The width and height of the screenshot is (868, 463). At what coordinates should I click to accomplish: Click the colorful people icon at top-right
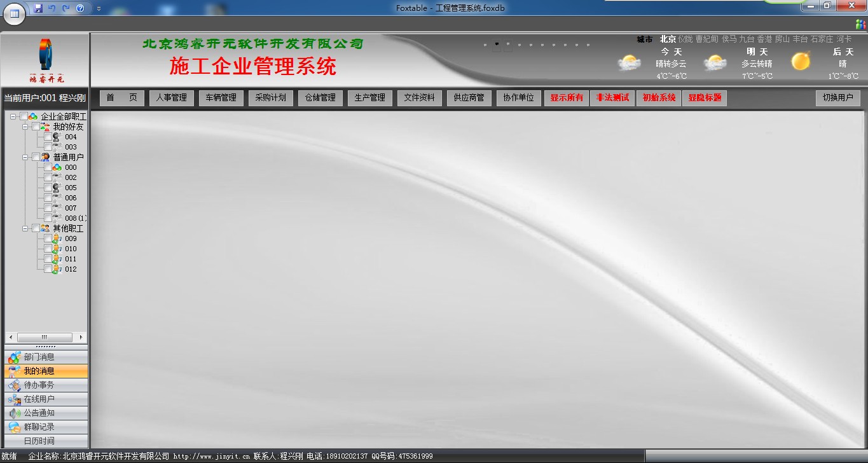(860, 24)
